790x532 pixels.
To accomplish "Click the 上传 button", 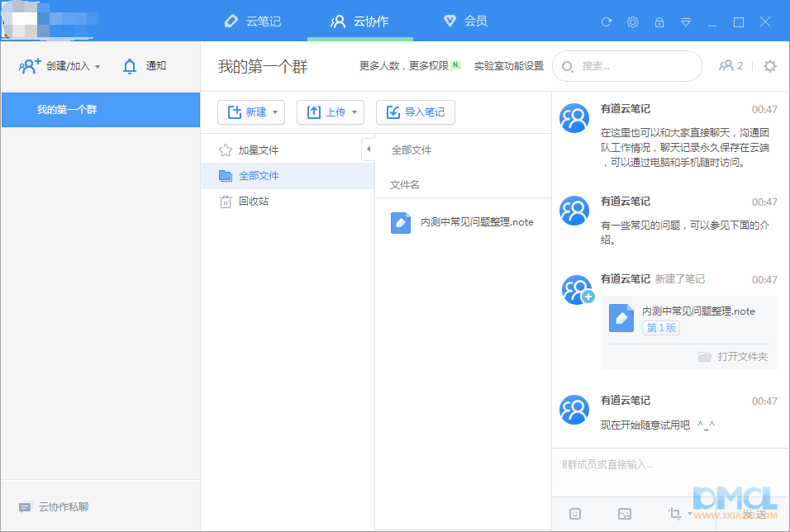I will (330, 112).
